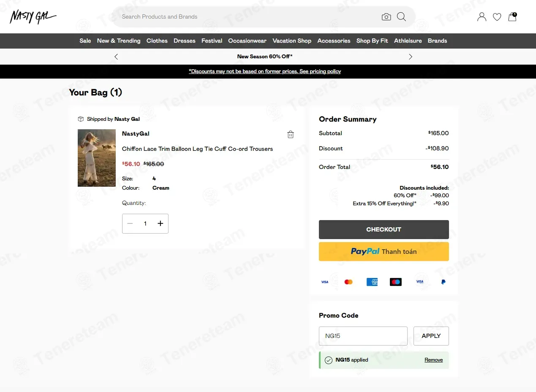Click the APPLY promo code button

(431, 336)
